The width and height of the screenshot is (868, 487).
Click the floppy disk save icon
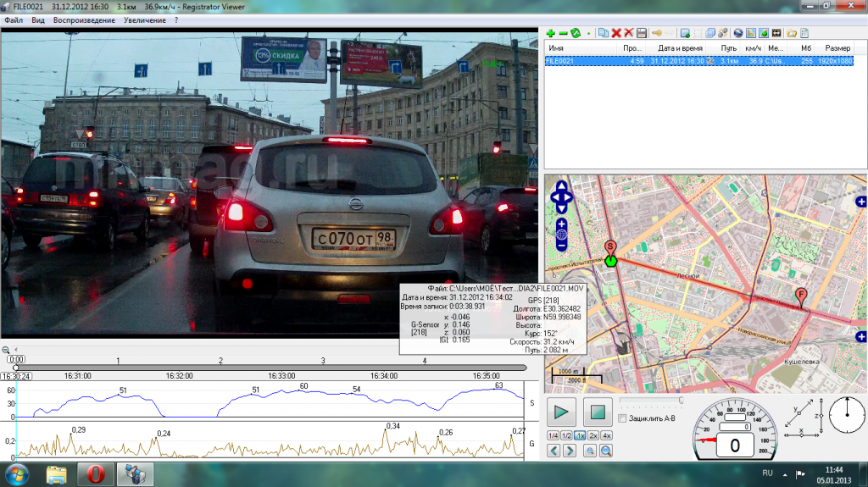click(x=642, y=33)
